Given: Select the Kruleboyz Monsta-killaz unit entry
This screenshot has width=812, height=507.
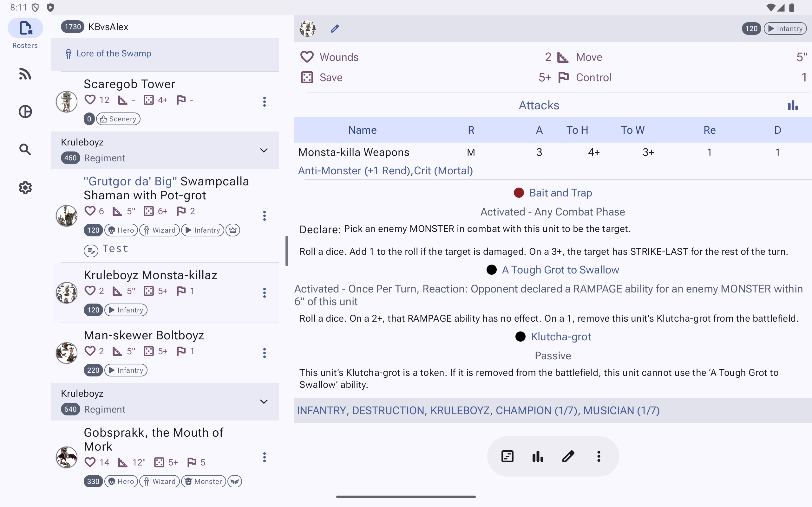Looking at the screenshot, I should tap(150, 275).
